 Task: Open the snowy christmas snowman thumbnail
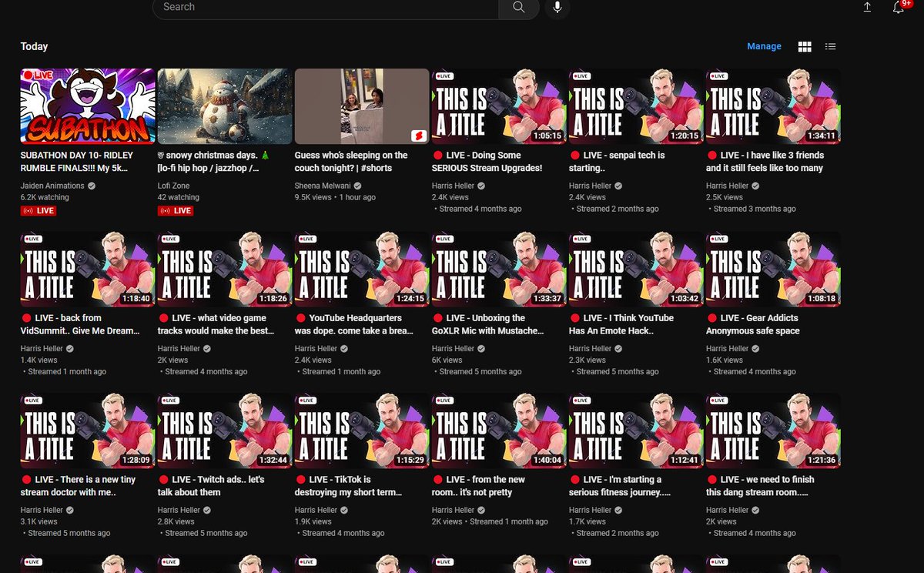[x=224, y=106]
